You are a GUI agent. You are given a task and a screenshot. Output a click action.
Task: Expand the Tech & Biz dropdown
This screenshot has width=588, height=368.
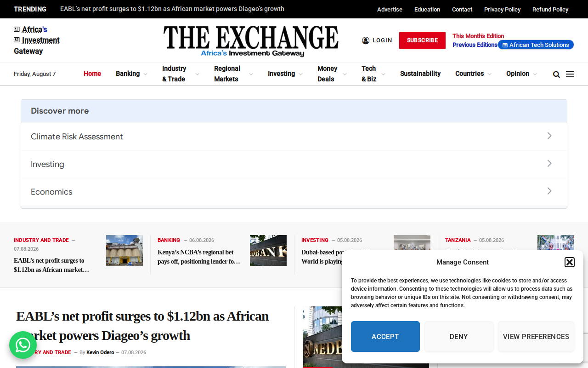point(383,74)
